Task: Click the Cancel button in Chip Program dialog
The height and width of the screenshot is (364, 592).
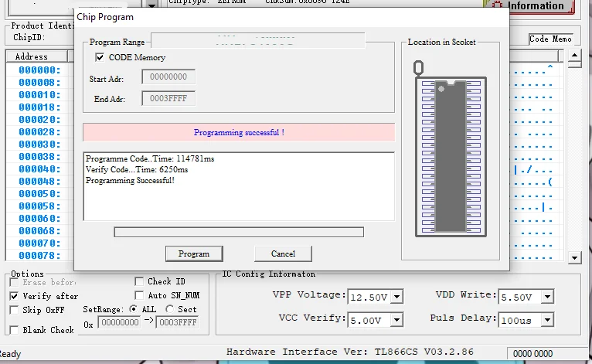Action: click(x=283, y=253)
